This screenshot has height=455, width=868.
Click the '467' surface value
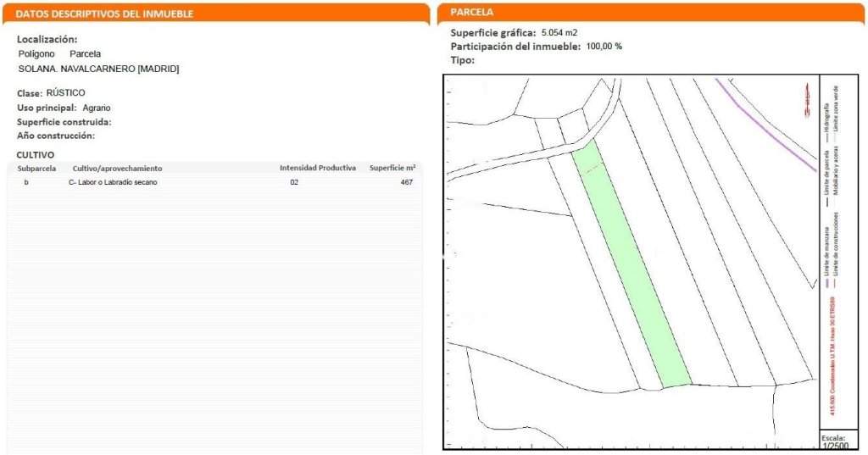click(407, 182)
